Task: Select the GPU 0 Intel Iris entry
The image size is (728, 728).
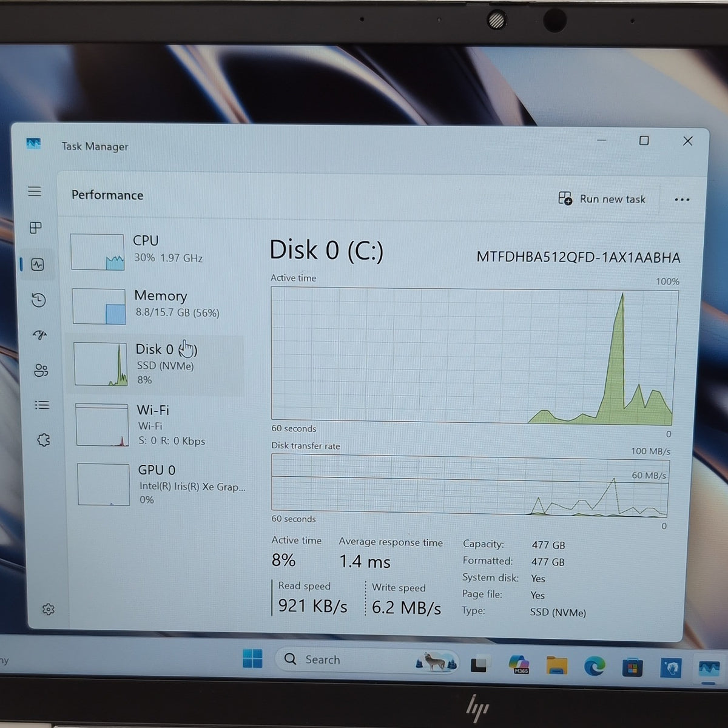Action: click(161, 484)
